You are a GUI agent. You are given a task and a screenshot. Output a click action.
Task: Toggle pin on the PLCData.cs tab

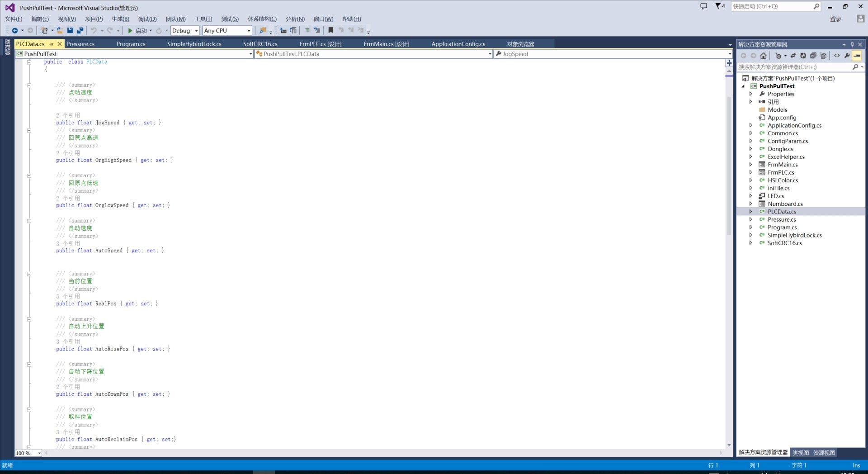pyautogui.click(x=52, y=44)
